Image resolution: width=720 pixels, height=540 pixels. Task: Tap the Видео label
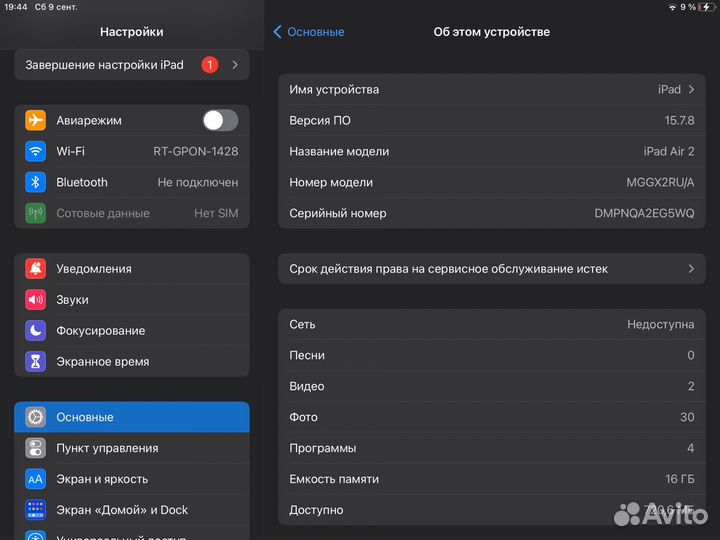coord(307,386)
